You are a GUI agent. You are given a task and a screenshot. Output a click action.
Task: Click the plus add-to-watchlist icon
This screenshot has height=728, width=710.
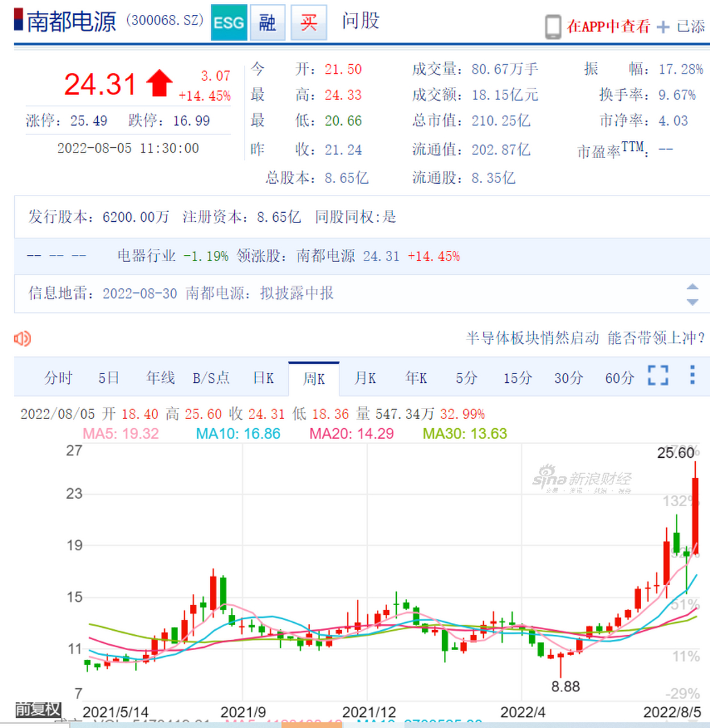coord(663,27)
